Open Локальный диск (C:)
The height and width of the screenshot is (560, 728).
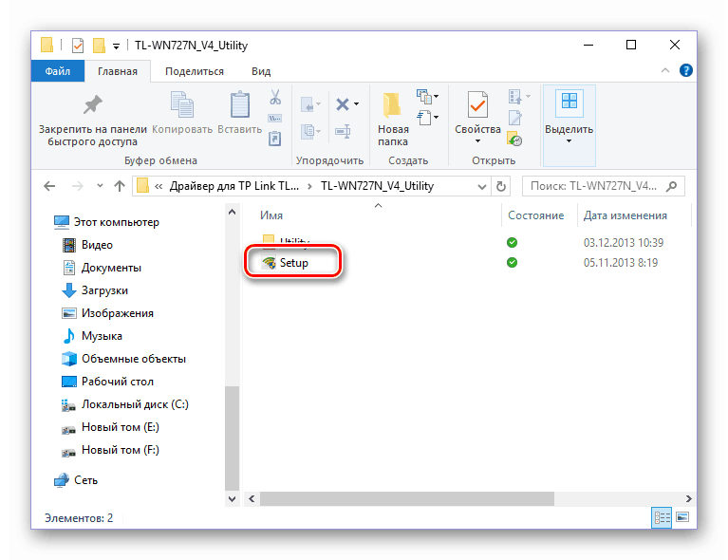124,404
